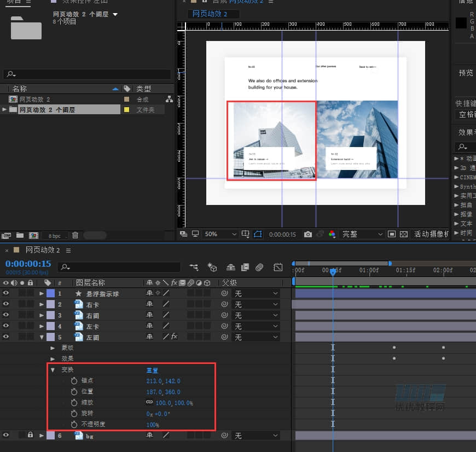Click the snapshot camera icon in viewer
Viewport: 476px width, 452px height.
click(307, 234)
